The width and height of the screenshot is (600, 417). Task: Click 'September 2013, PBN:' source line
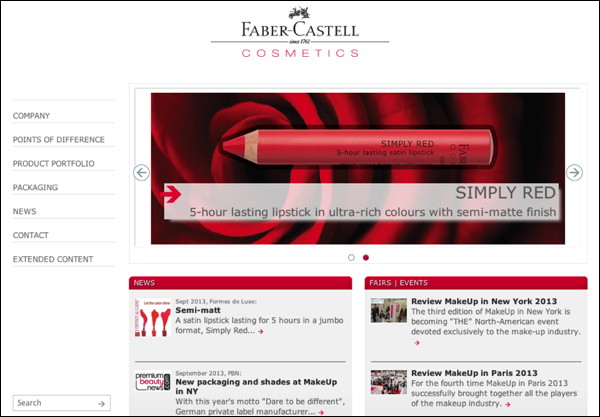pyautogui.click(x=209, y=373)
